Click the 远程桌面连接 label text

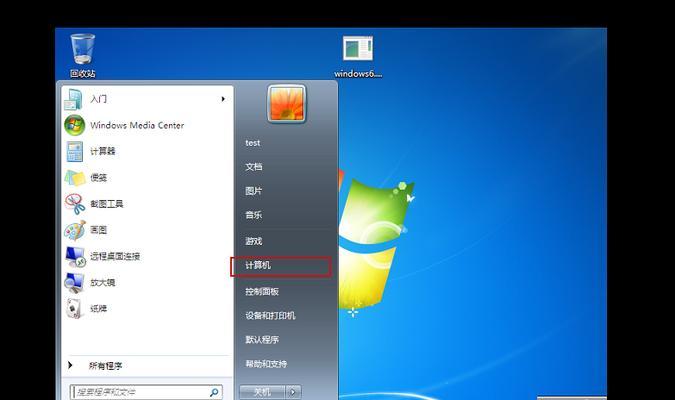coord(115,257)
